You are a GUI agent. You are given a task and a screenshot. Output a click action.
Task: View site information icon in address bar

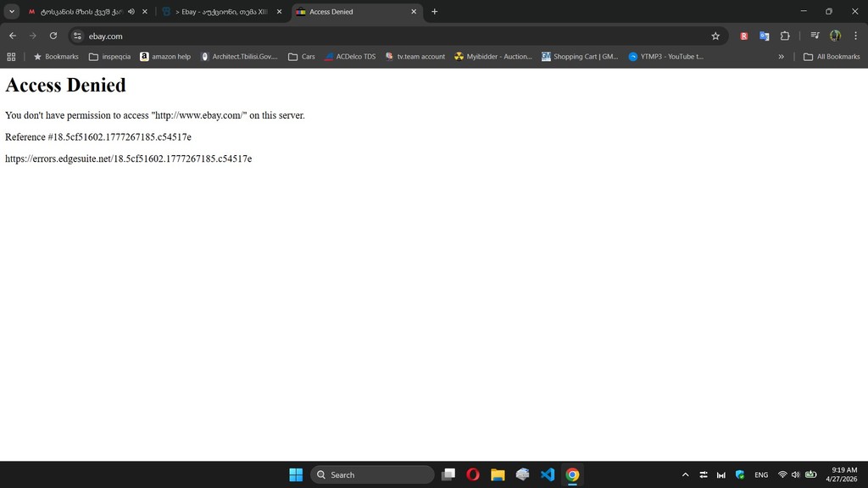pyautogui.click(x=77, y=36)
